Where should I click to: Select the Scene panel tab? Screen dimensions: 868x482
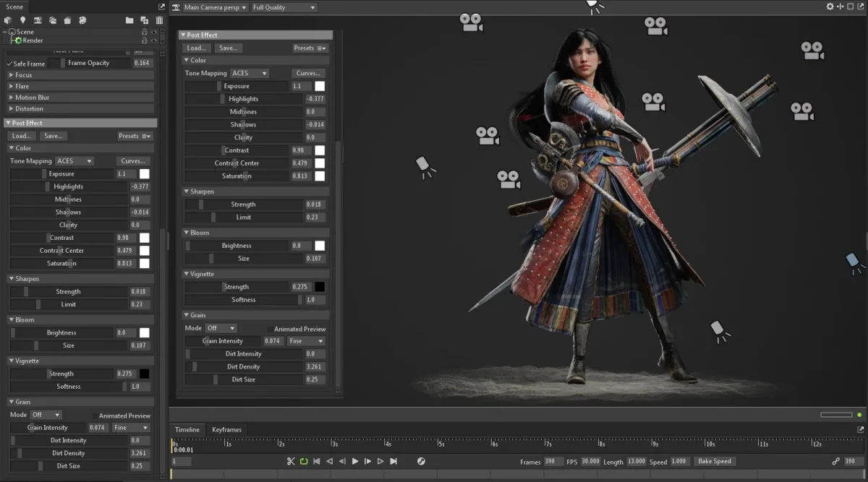(14, 7)
